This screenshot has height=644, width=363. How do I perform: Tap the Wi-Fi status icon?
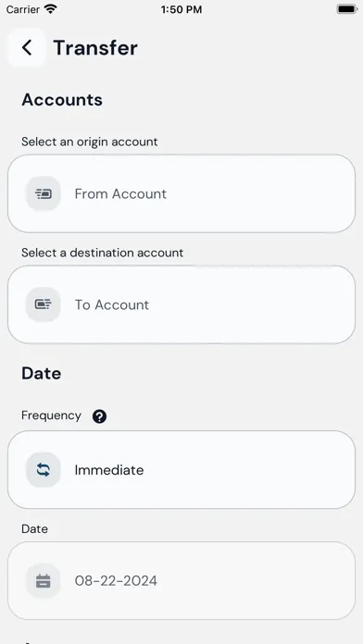click(x=51, y=9)
